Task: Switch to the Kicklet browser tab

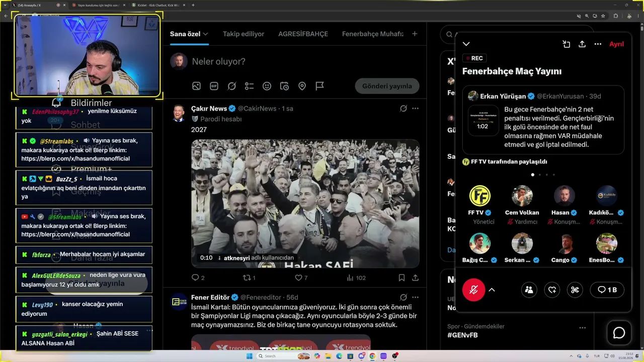Action: point(159,5)
